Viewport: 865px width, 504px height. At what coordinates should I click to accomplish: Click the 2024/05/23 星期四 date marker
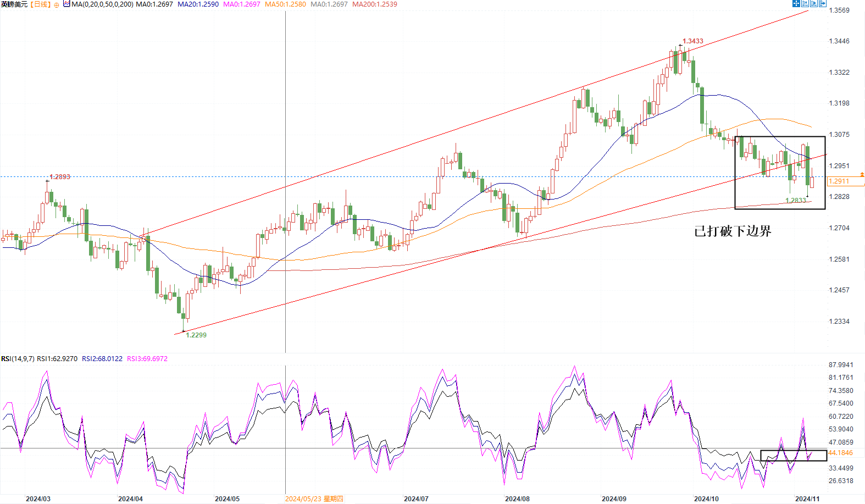click(x=314, y=499)
